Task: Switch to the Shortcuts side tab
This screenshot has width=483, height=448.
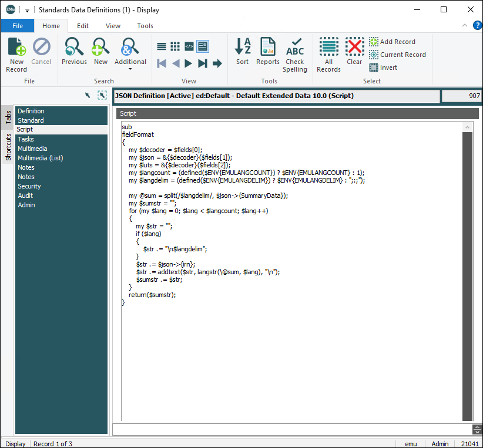Action: click(x=8, y=147)
